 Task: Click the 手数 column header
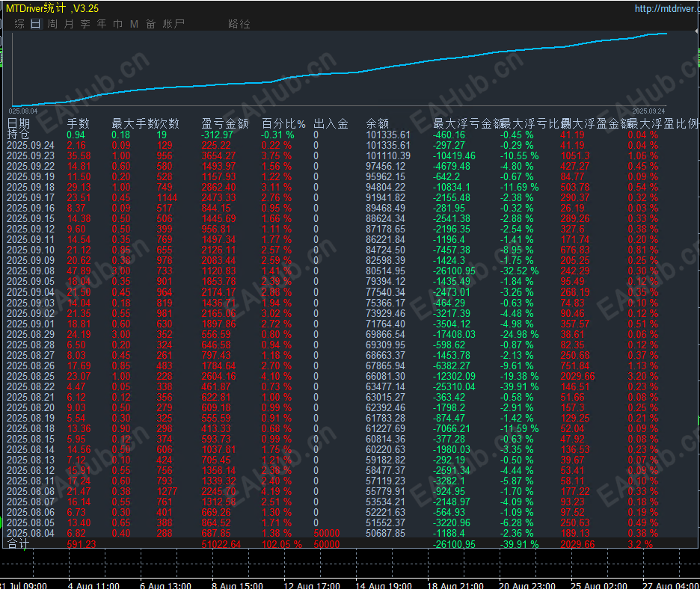(78, 123)
